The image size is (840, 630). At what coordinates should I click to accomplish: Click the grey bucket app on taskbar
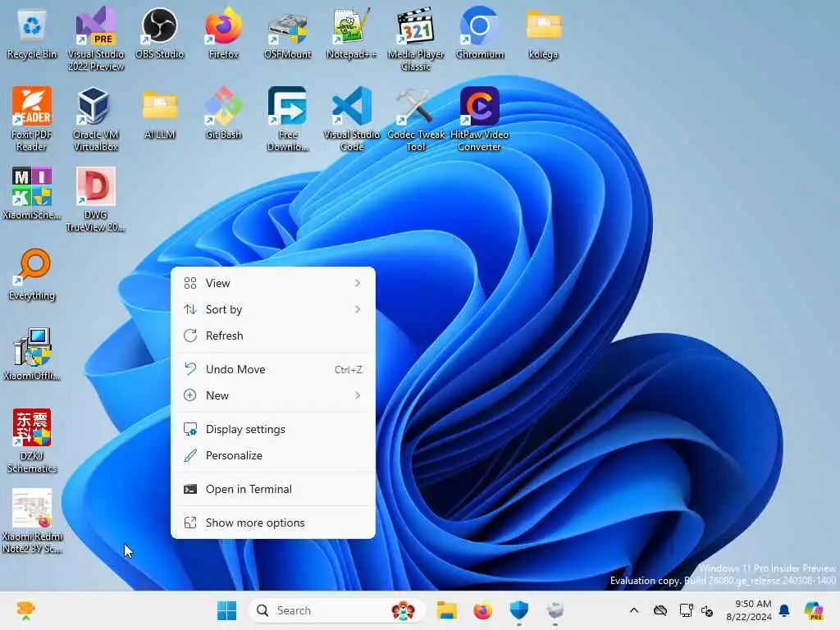pyautogui.click(x=555, y=610)
